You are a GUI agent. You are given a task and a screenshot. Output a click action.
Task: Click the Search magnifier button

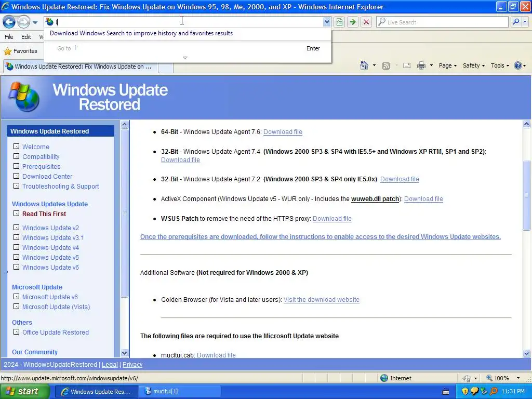[x=516, y=22]
